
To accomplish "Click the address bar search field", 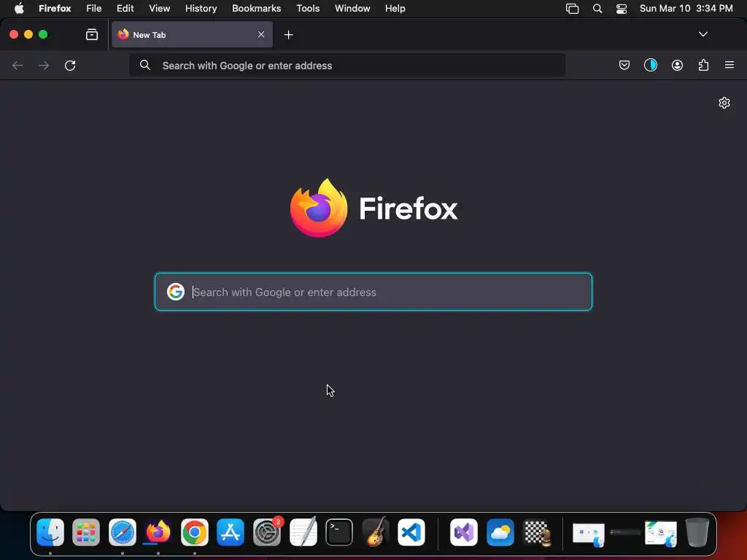I will [347, 65].
